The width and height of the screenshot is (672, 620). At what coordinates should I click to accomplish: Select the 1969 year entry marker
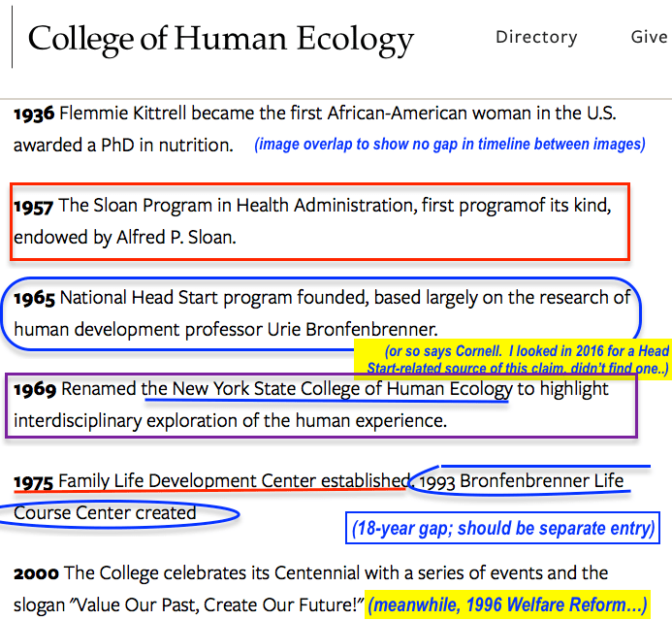[x=33, y=390]
